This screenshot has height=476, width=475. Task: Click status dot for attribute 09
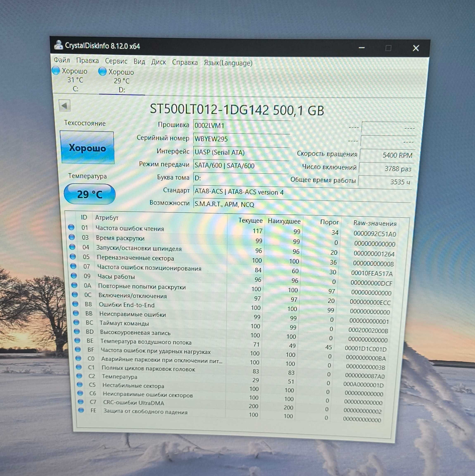(x=74, y=275)
